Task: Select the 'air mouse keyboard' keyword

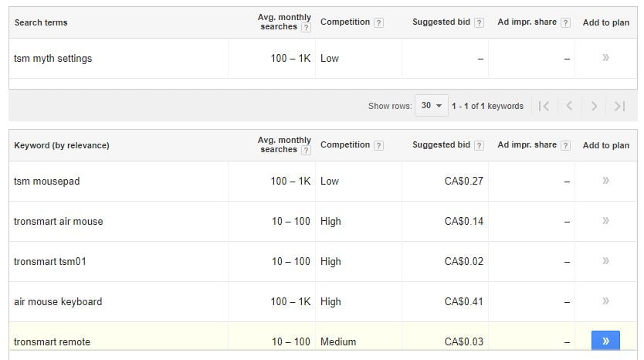Action: pos(58,301)
